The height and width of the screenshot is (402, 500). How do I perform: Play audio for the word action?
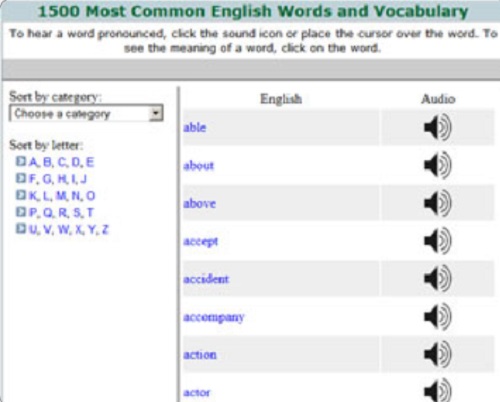tap(438, 354)
